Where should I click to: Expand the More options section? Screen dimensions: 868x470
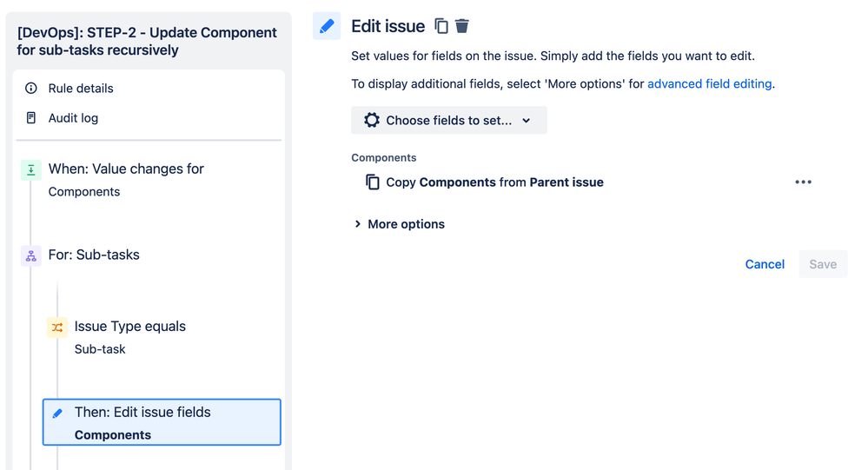coord(400,224)
